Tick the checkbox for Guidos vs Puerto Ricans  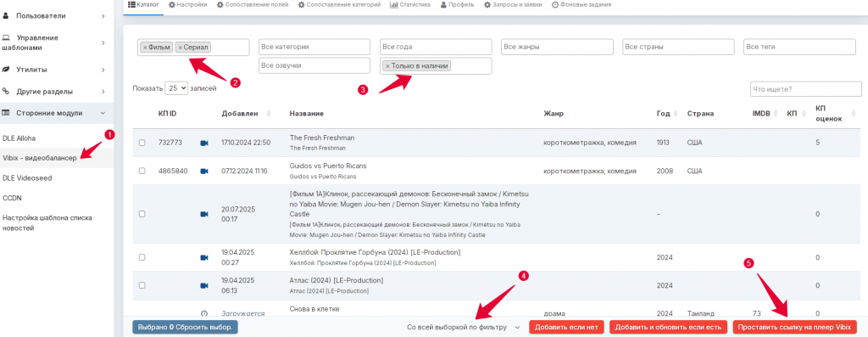tap(142, 171)
